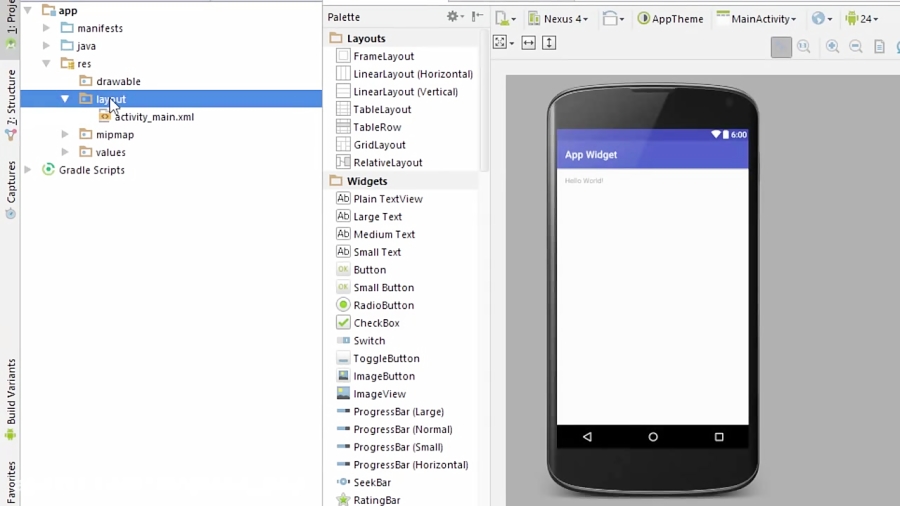Screen dimensions: 900x506
Task: Open the Captures tool window tab
Action: coord(10,189)
